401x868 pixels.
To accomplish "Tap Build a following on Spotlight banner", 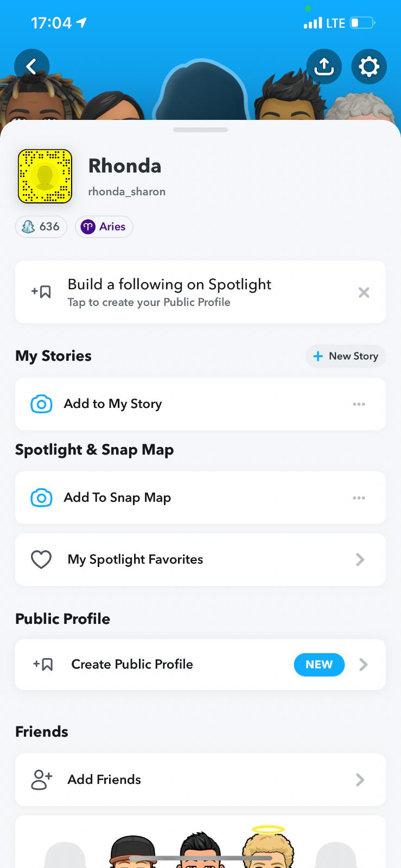I will [x=169, y=292].
